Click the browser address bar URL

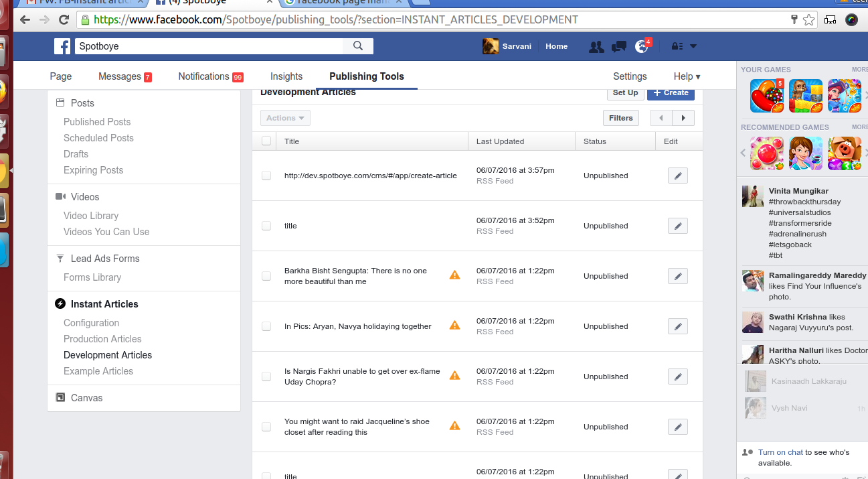click(x=336, y=19)
